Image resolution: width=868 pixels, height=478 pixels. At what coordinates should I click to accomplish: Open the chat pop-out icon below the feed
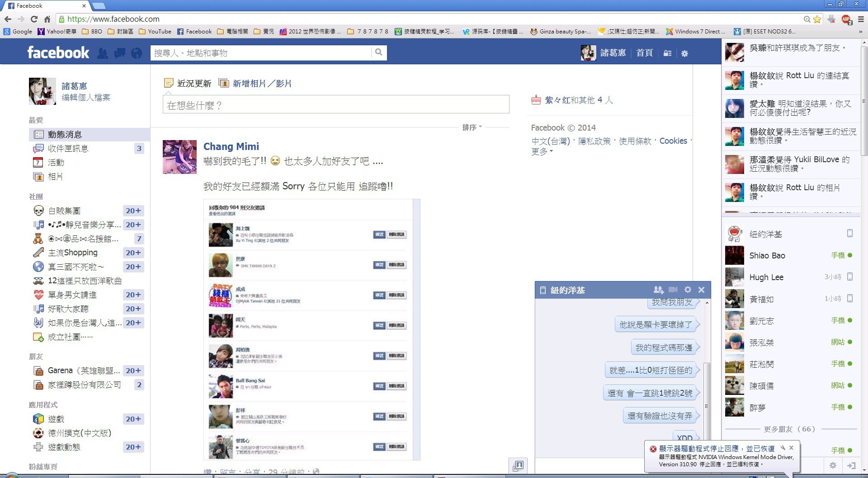(x=518, y=465)
